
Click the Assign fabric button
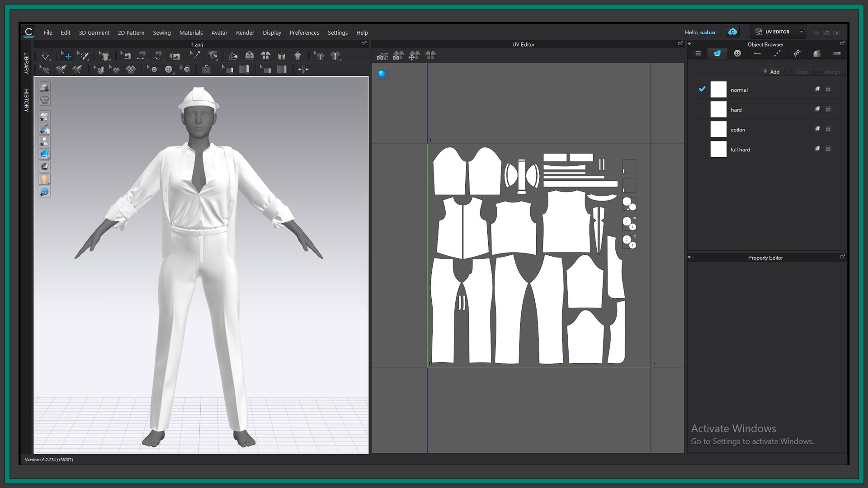pyautogui.click(x=830, y=71)
